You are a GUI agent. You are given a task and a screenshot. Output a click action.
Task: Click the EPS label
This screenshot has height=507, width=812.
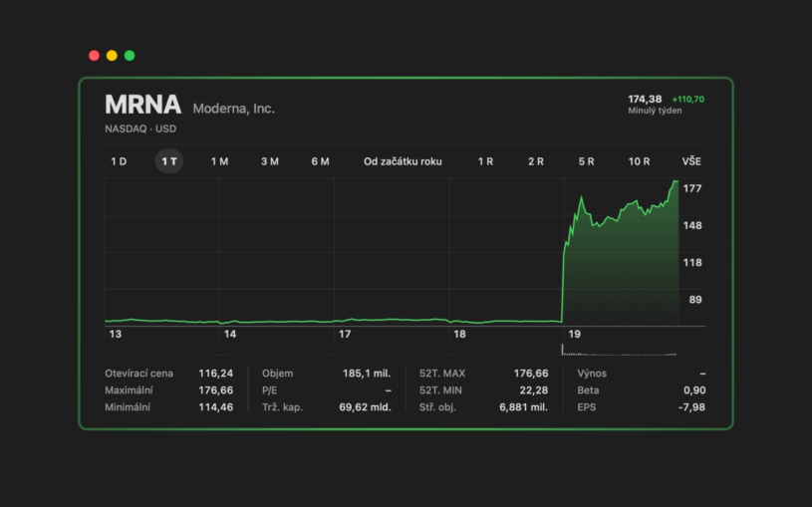pos(586,407)
